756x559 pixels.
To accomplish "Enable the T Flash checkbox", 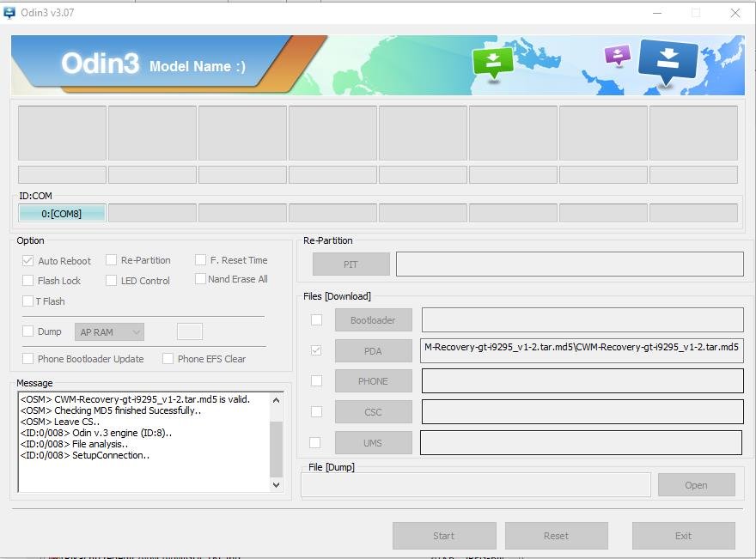I will click(x=28, y=301).
